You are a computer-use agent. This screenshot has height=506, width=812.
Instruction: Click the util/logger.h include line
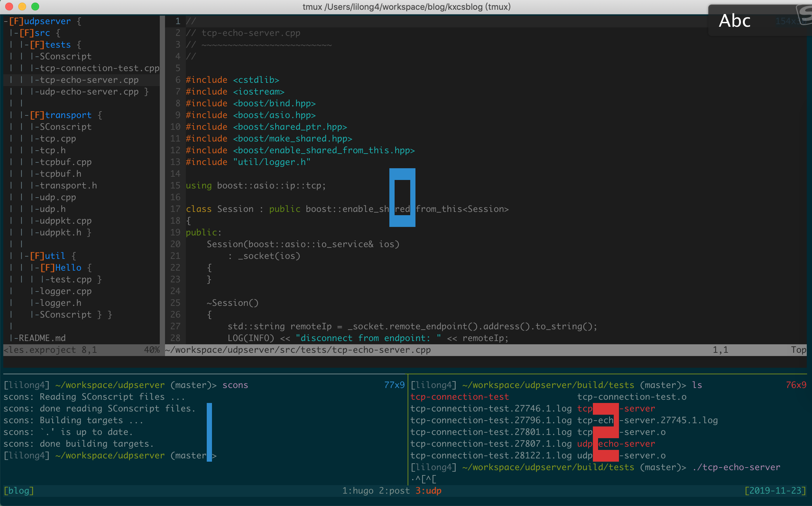(x=248, y=162)
